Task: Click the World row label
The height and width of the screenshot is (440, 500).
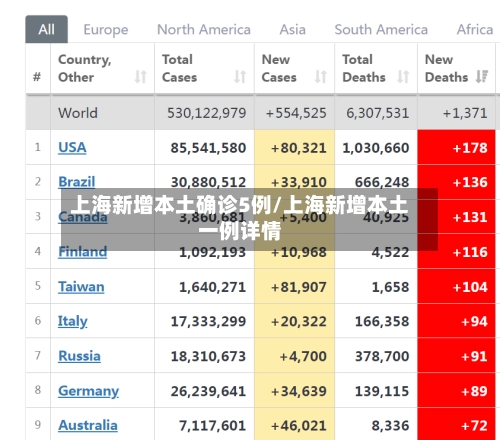Action: click(x=78, y=113)
